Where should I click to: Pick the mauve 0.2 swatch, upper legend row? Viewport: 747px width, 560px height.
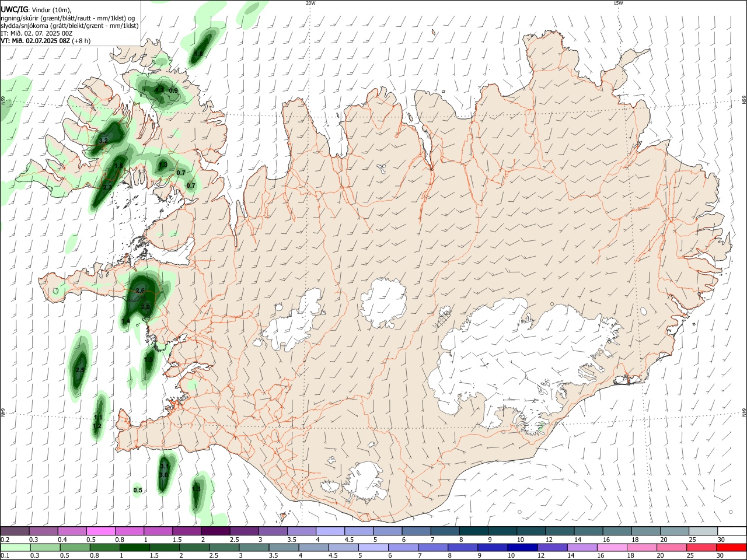15,531
